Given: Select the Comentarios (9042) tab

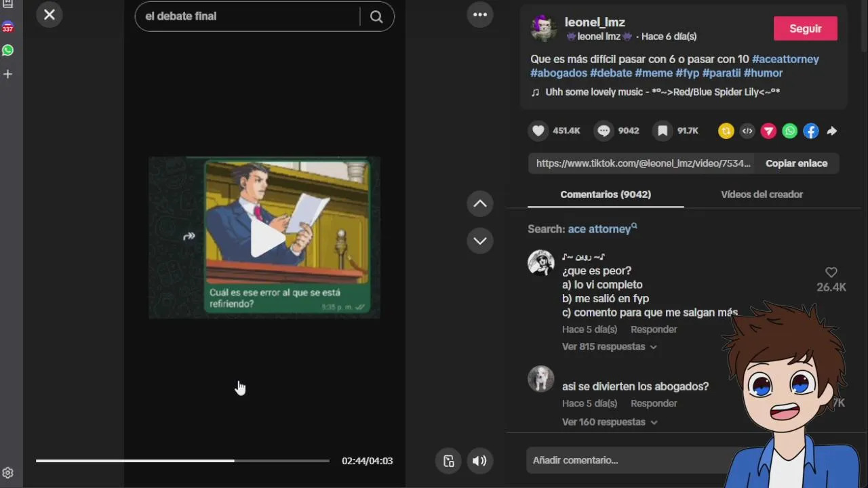Looking at the screenshot, I should (606, 195).
